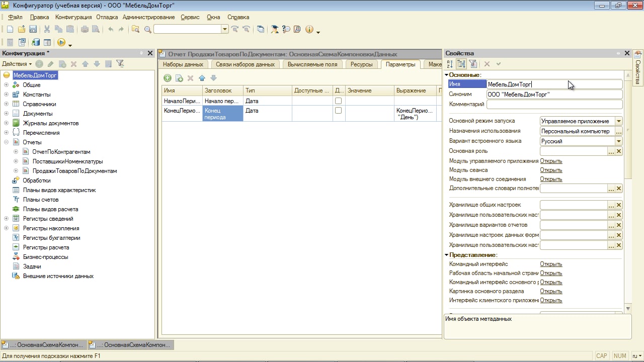Viewport: 644px width, 362px height.
Task: Click the Update database configuration icon
Action: [36, 43]
